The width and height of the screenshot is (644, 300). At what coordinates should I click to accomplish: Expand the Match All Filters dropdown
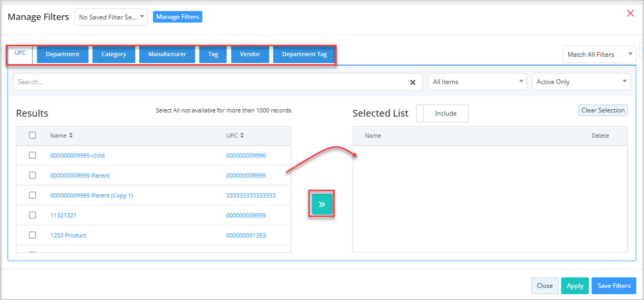[x=599, y=55]
